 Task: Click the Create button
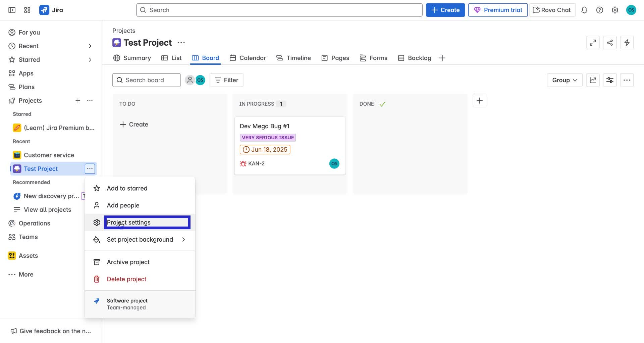pos(445,10)
